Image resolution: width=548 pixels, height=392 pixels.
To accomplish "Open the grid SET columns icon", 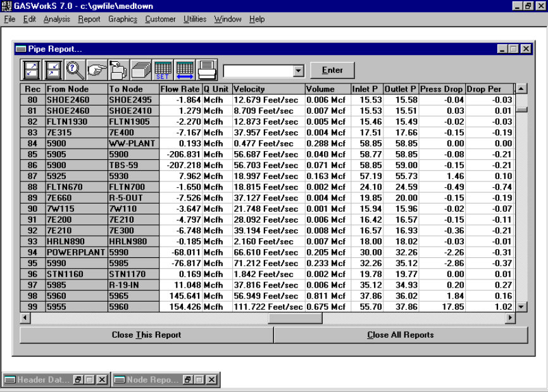I will coord(163,70).
